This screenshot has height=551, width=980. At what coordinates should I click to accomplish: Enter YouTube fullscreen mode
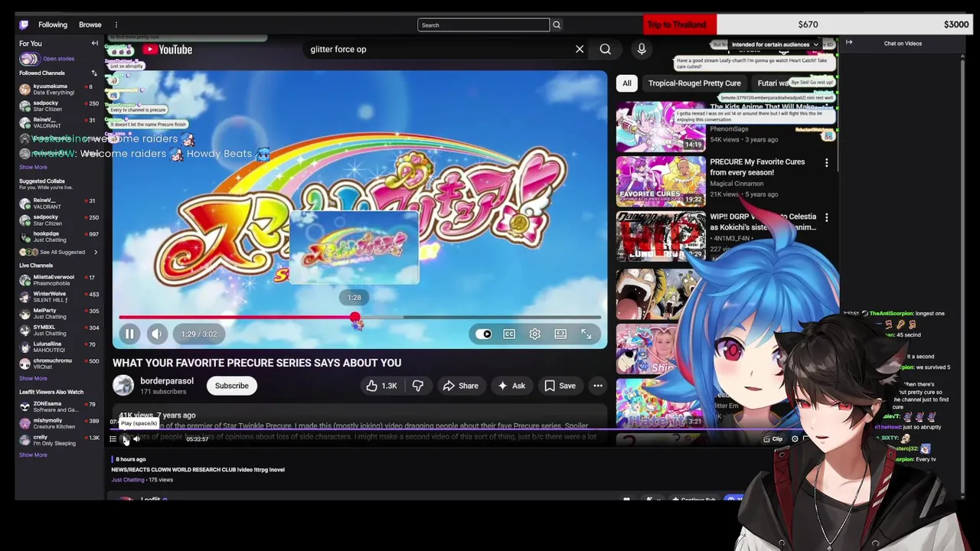tap(586, 334)
